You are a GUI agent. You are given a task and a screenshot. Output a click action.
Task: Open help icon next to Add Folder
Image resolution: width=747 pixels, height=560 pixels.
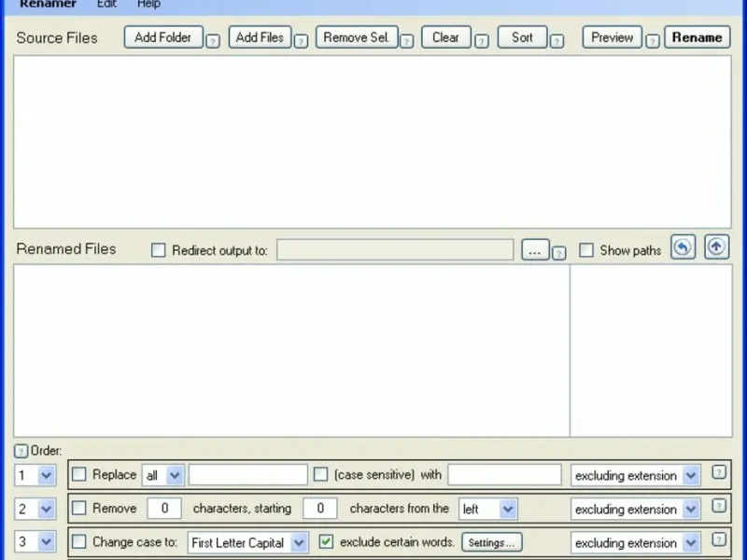coord(213,41)
